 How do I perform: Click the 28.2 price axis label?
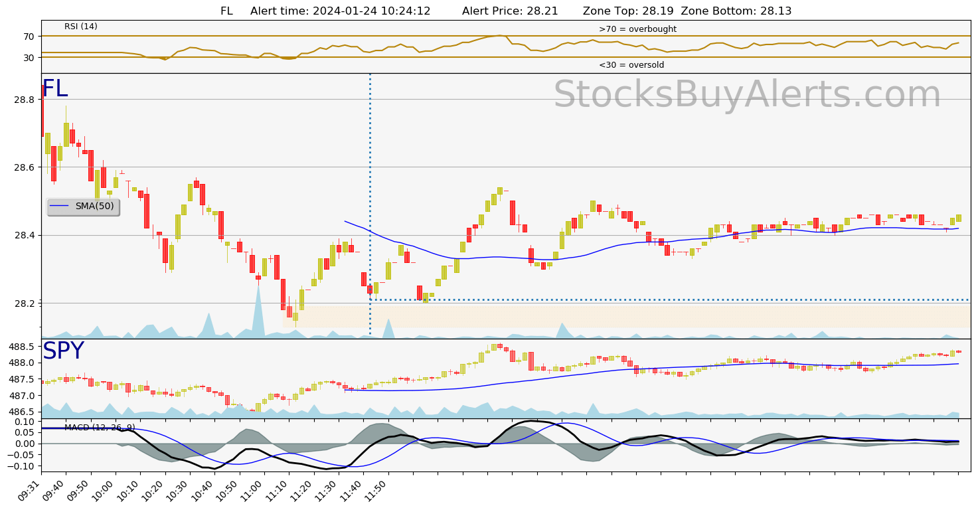pos(24,303)
